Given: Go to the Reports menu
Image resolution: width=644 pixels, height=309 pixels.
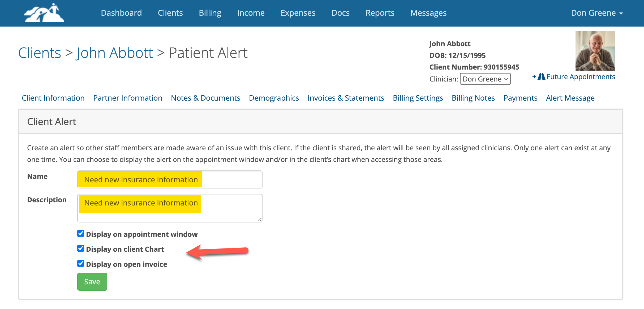Looking at the screenshot, I should pyautogui.click(x=380, y=13).
